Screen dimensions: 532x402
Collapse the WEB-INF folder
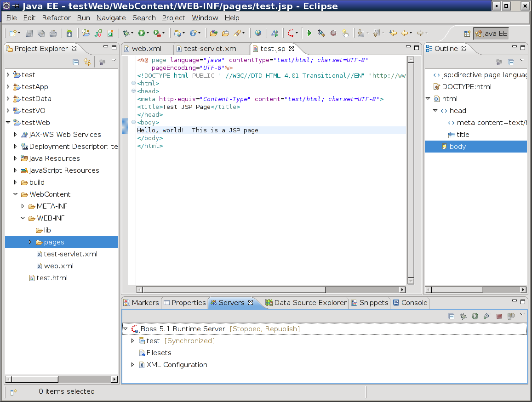[x=23, y=218]
